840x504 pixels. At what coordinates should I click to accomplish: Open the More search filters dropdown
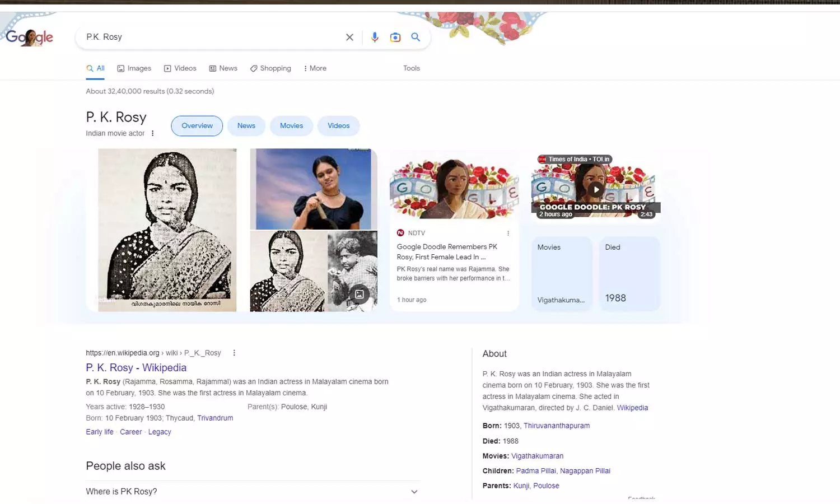click(315, 68)
